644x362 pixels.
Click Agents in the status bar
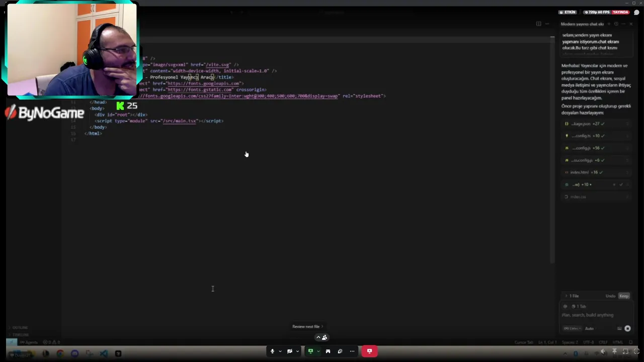click(29, 342)
